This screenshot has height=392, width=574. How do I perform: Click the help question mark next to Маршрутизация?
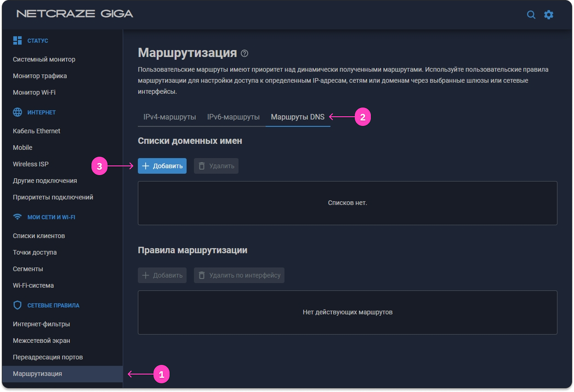244,53
